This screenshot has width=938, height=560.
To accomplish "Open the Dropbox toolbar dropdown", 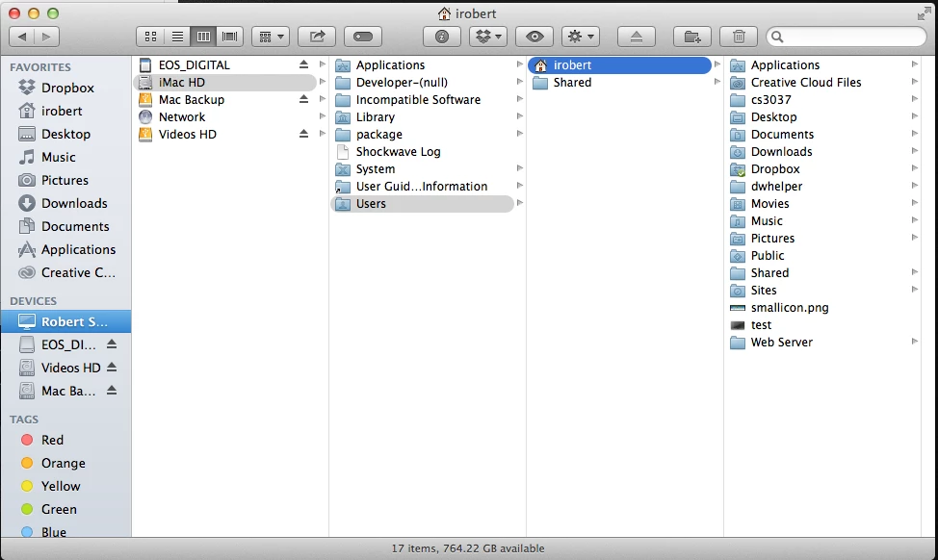I will pyautogui.click(x=488, y=38).
